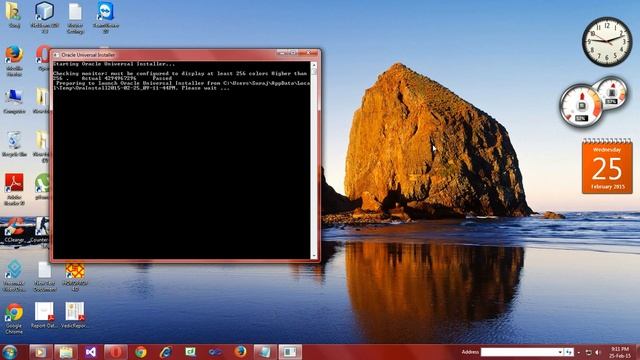Image resolution: width=640 pixels, height=360 pixels.
Task: Open the blue diamond app desktop shortcut
Action: click(14, 276)
